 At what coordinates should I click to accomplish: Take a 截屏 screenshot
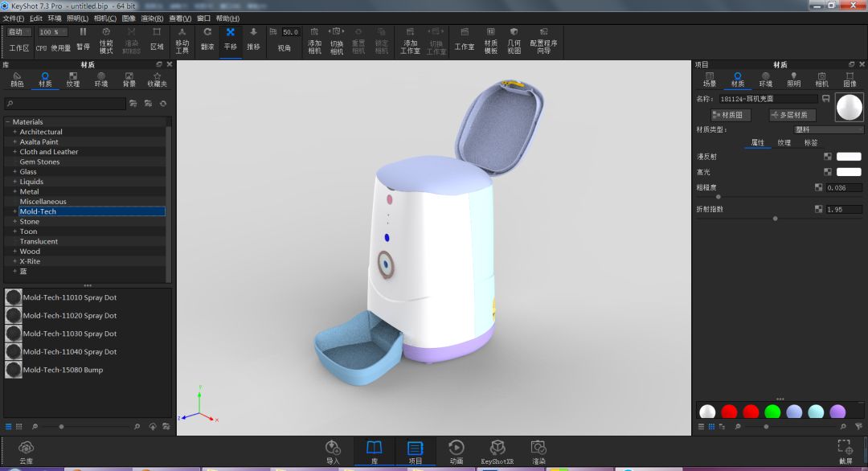tap(845, 452)
